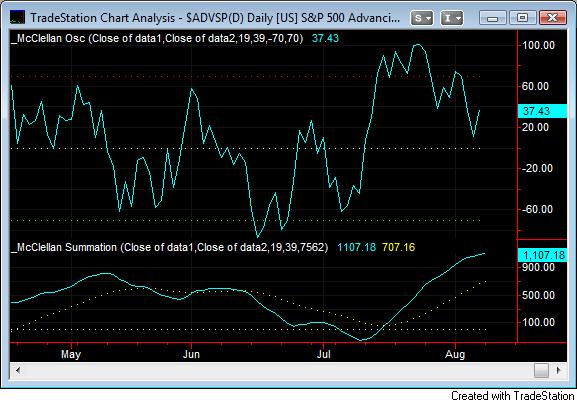Select the _McClellan Summation indicator label
The image size is (577, 402).
coord(169,247)
